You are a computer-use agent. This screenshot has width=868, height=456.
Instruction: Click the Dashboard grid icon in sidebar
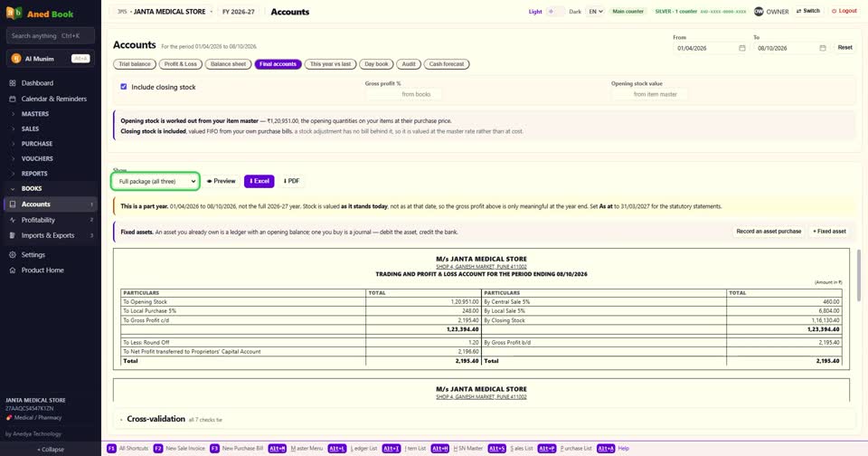coord(12,83)
